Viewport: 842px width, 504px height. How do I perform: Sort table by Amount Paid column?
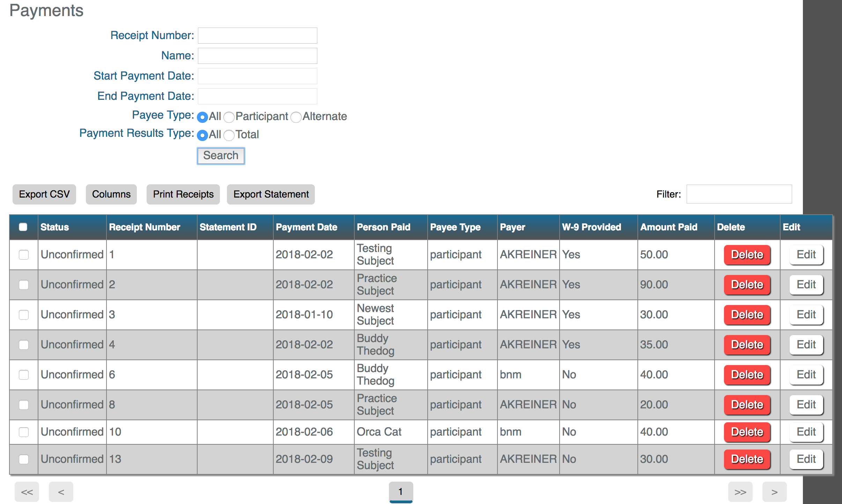pyautogui.click(x=669, y=227)
